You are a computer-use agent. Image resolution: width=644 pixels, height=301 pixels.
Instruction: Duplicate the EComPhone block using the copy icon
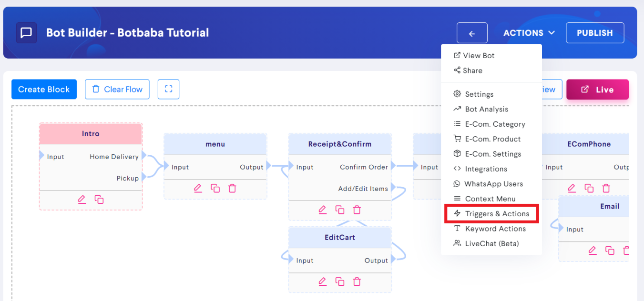589,188
